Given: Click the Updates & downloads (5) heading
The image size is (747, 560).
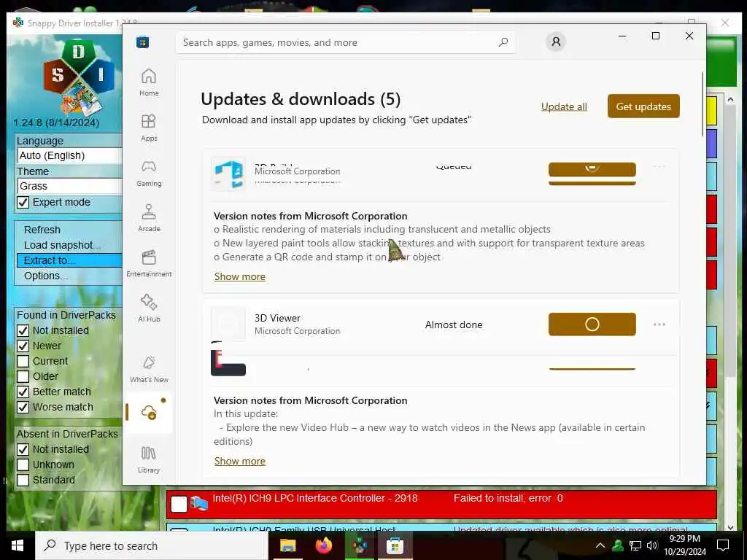Looking at the screenshot, I should point(301,99).
